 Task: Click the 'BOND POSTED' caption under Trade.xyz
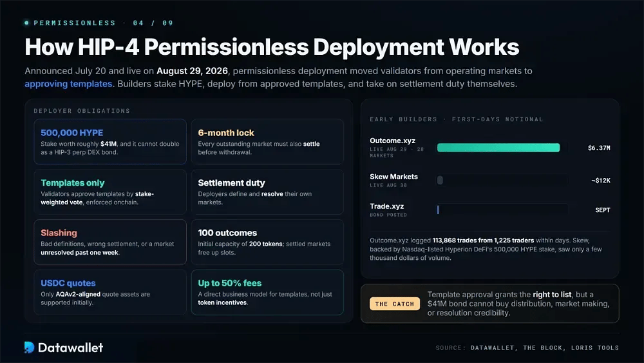pyautogui.click(x=388, y=215)
